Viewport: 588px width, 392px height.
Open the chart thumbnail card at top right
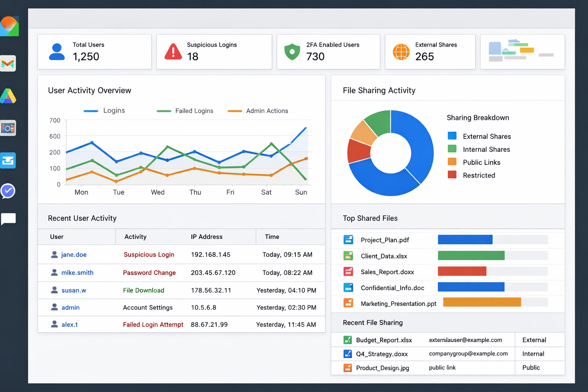522,52
